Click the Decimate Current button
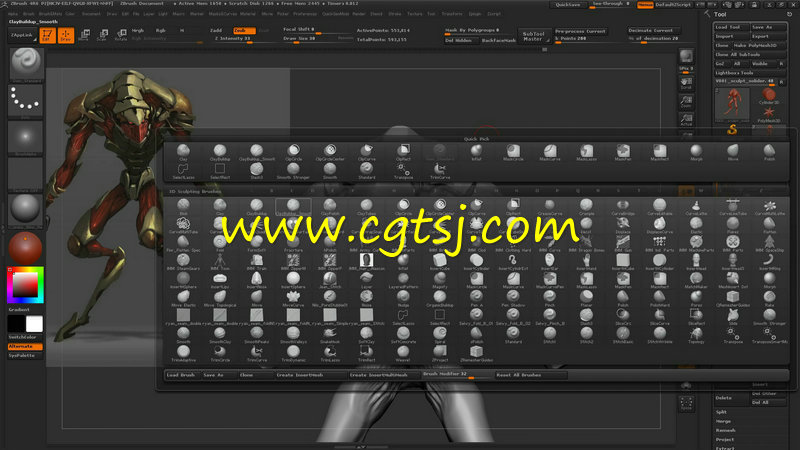800x450 pixels. [x=653, y=31]
